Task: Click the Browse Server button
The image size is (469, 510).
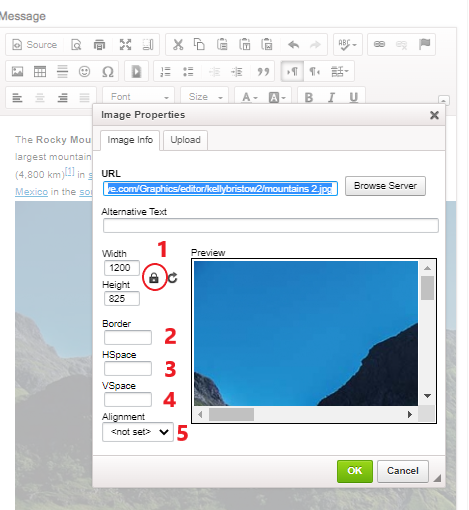Action: click(385, 186)
